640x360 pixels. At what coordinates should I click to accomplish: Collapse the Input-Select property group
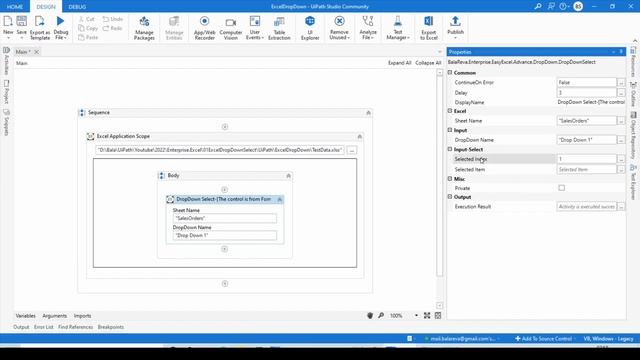pyautogui.click(x=450, y=149)
